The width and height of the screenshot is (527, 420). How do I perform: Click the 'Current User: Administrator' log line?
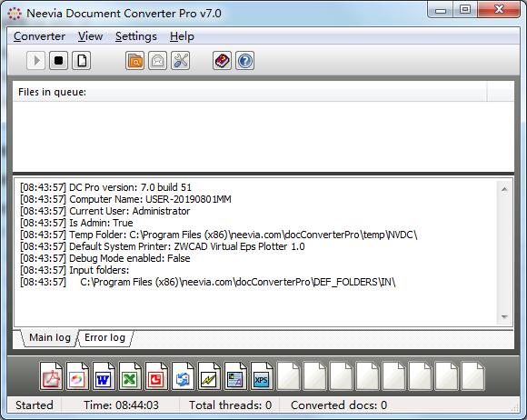click(x=104, y=211)
